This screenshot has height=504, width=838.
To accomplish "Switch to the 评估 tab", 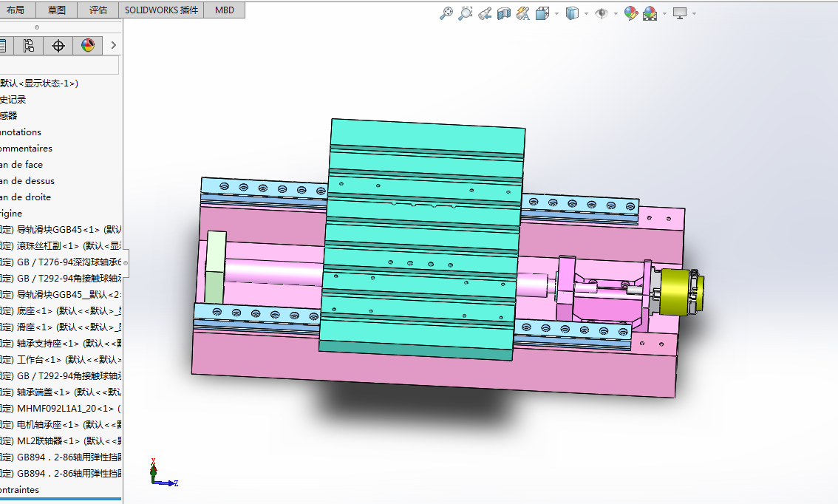I will (x=98, y=10).
